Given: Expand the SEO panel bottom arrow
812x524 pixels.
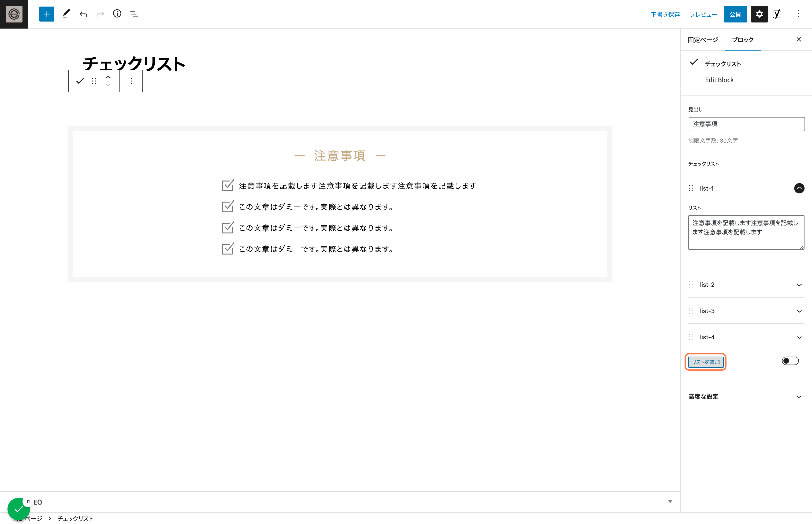Looking at the screenshot, I should [670, 502].
